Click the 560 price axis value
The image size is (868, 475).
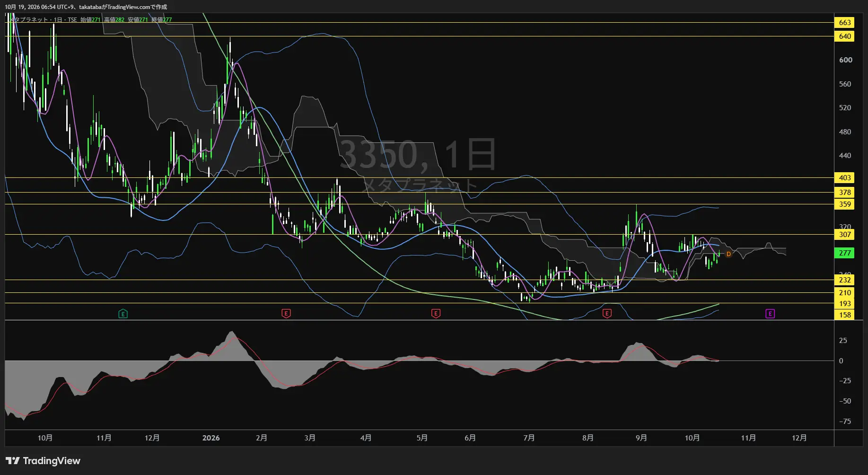tap(845, 84)
